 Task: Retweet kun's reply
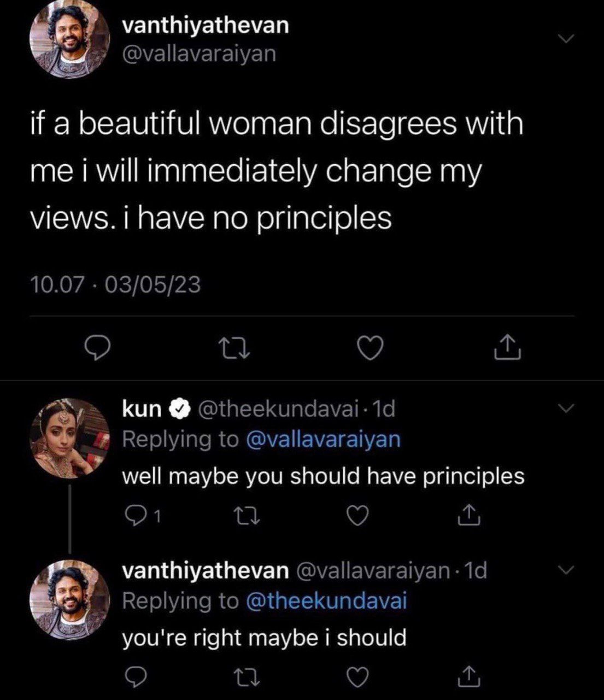click(x=244, y=515)
